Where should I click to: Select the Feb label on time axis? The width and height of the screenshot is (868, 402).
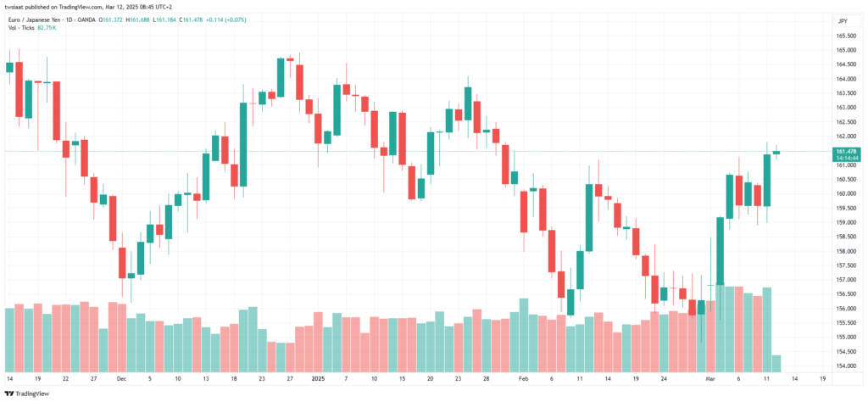click(x=523, y=379)
